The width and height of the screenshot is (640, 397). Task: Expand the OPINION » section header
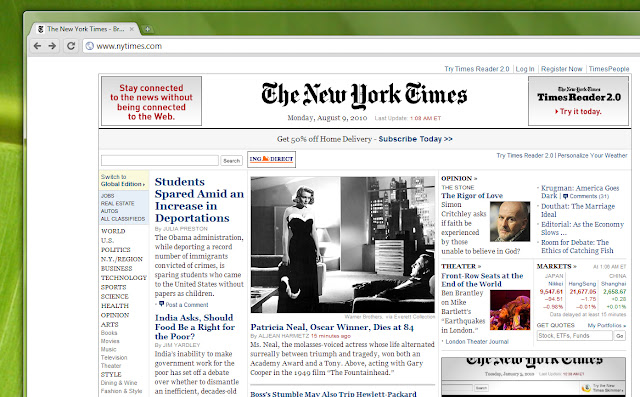[x=459, y=178]
